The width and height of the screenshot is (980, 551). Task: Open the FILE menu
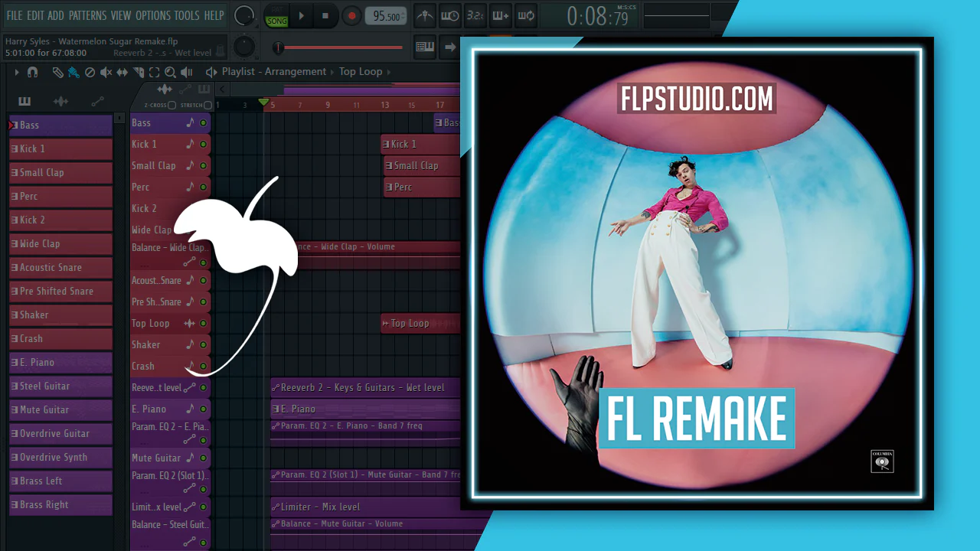14,15
